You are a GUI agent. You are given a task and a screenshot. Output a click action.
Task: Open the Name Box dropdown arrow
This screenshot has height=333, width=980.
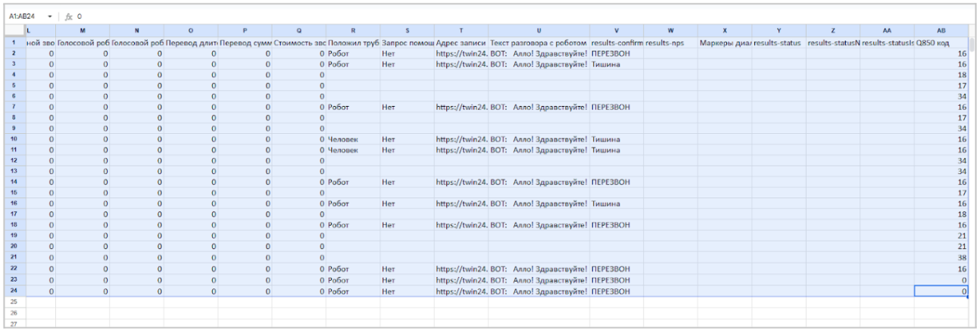tap(50, 16)
